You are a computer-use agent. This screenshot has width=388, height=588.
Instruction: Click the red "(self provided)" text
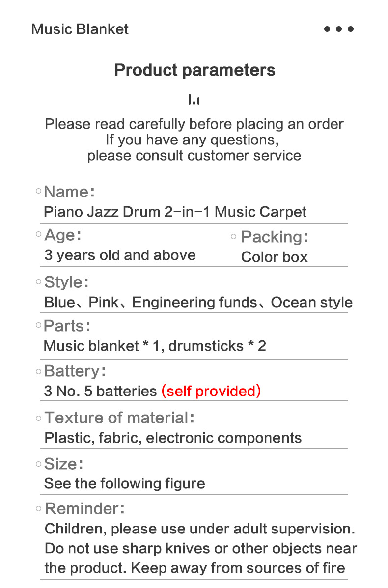(211, 391)
